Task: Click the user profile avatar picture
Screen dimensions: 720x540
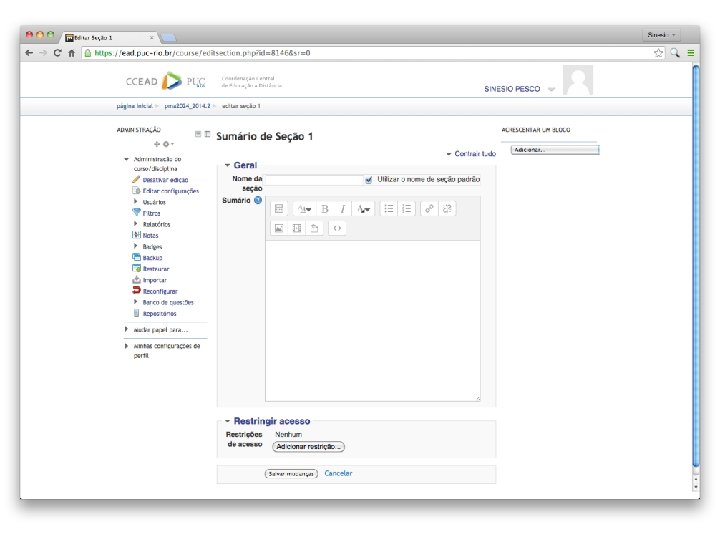Action: pos(578,80)
